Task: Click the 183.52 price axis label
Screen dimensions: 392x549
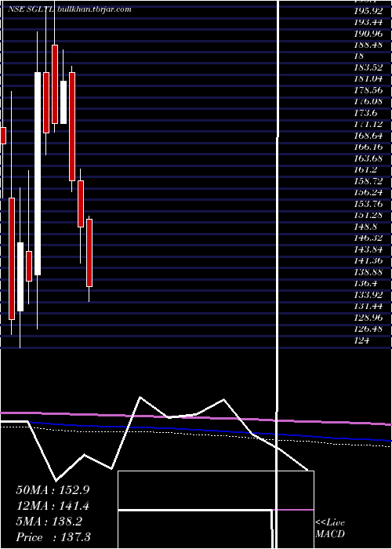Action: coord(368,67)
